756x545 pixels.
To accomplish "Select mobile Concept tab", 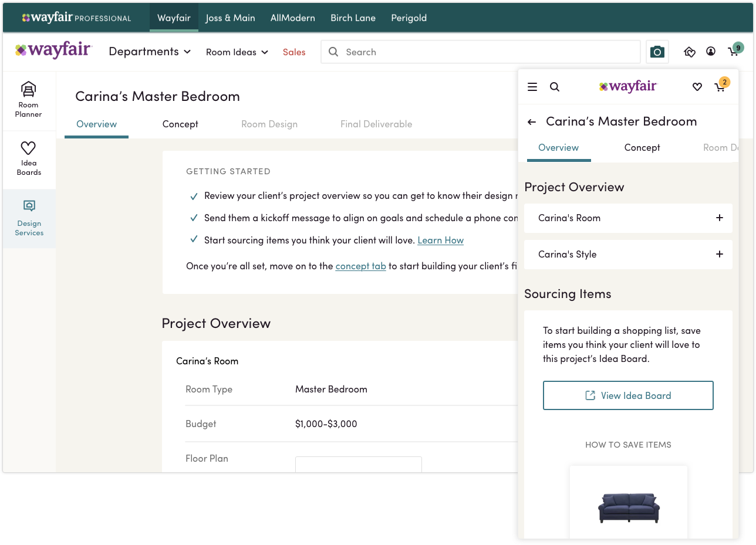I will [x=642, y=148].
